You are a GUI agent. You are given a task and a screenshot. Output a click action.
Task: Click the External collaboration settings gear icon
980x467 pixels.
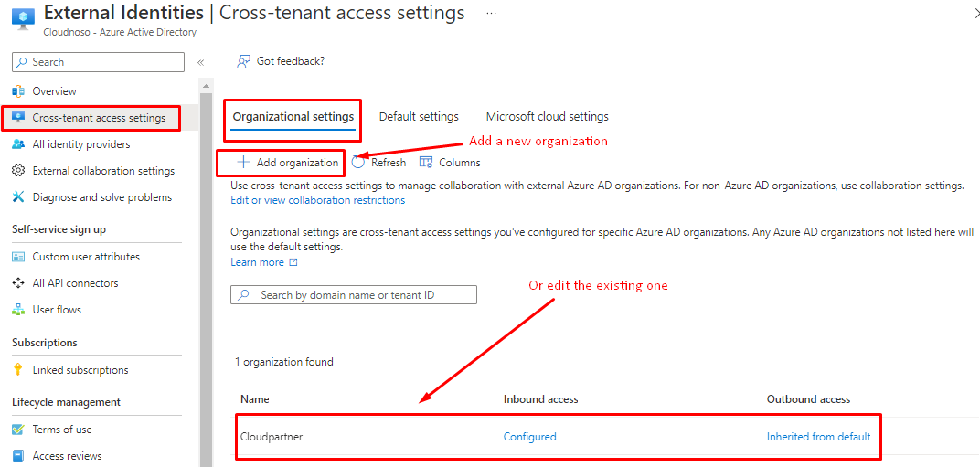pyautogui.click(x=18, y=171)
